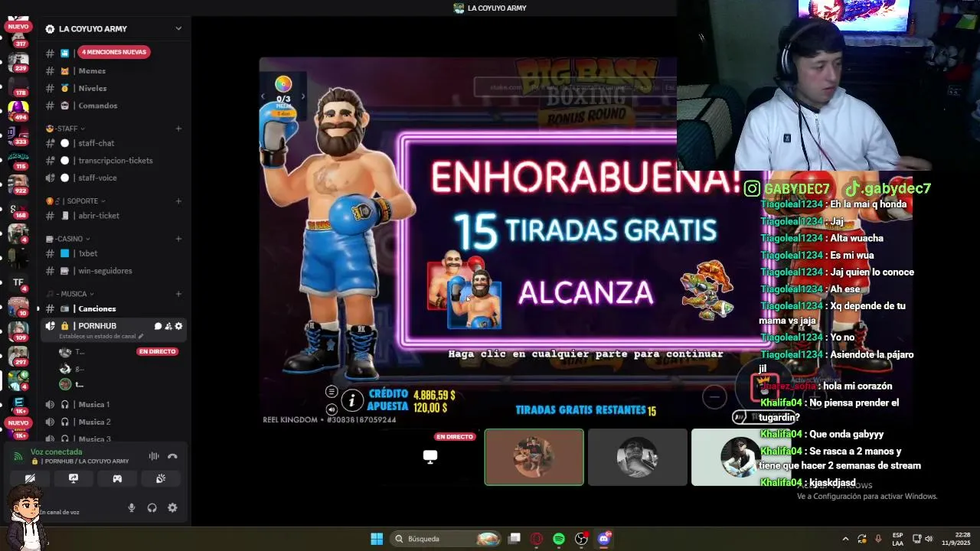Add a channel to MUSICA category
The width and height of the screenshot is (980, 551).
tap(178, 294)
